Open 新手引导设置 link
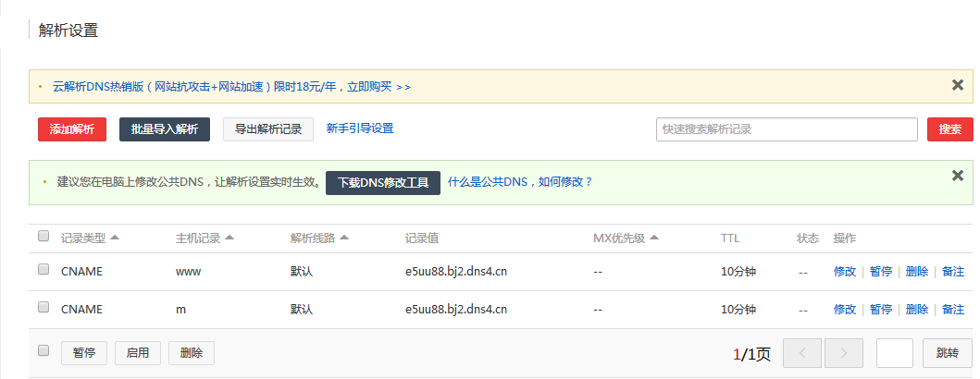The width and height of the screenshot is (980, 379). 360,128
